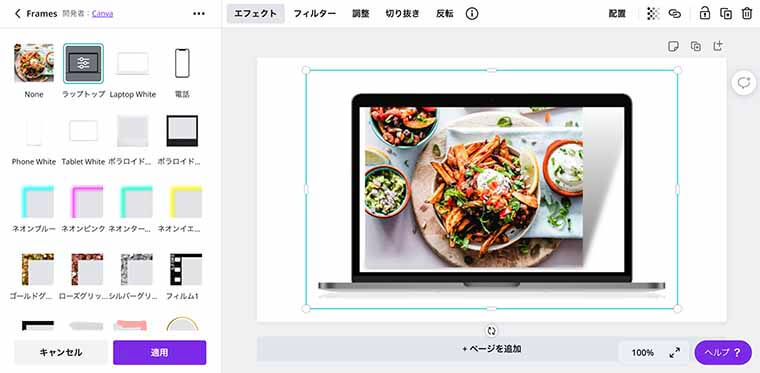Click the duplicate icon beside the trash
The image size is (760, 373).
(x=726, y=14)
